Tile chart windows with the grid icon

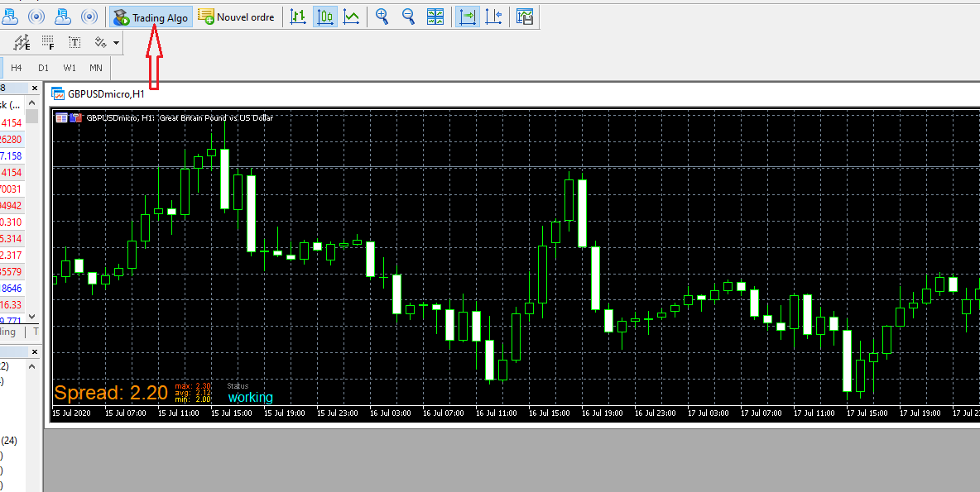(435, 17)
